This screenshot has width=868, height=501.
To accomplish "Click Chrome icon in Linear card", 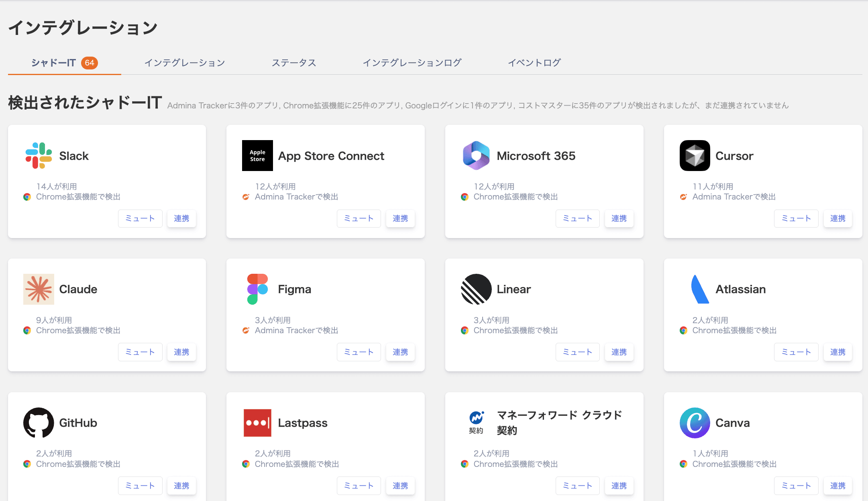I will (465, 330).
